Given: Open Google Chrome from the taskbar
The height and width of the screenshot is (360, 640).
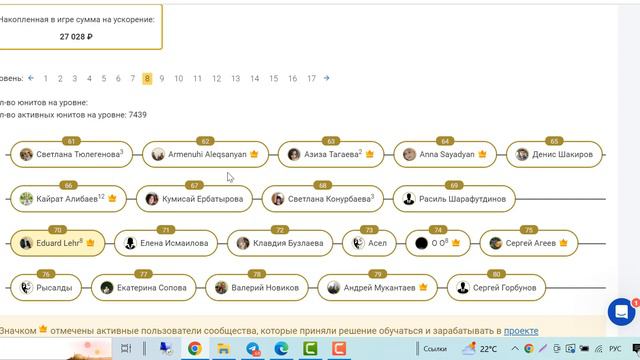Looking at the screenshot, I should pyautogui.click(x=195, y=349).
